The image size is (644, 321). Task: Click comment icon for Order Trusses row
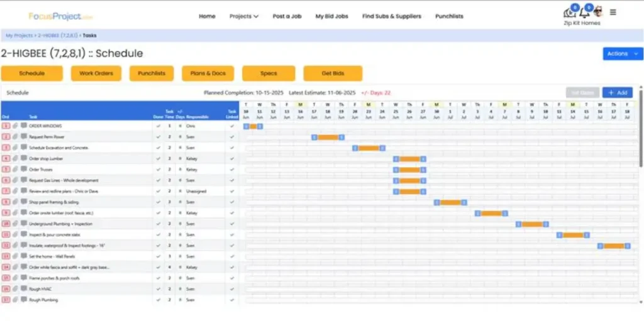(x=24, y=170)
